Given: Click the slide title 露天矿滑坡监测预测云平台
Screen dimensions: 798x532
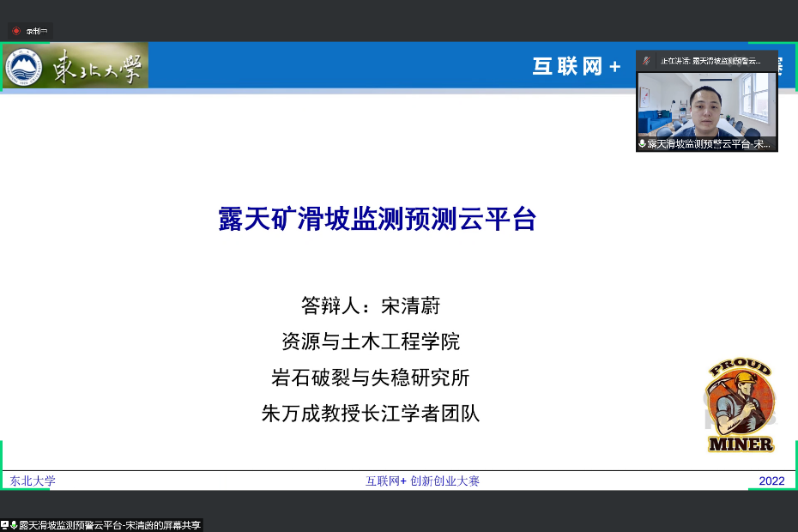Looking at the screenshot, I should 378,219.
